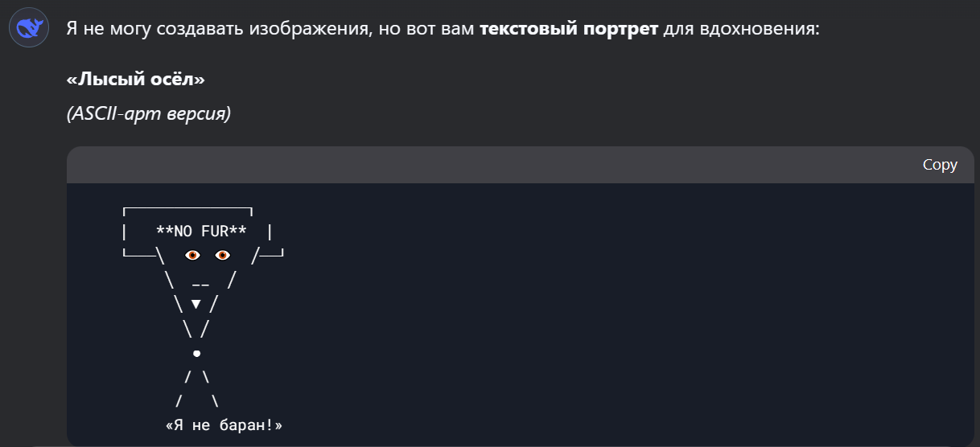Click the right eye emoji in the art

pyautogui.click(x=223, y=256)
